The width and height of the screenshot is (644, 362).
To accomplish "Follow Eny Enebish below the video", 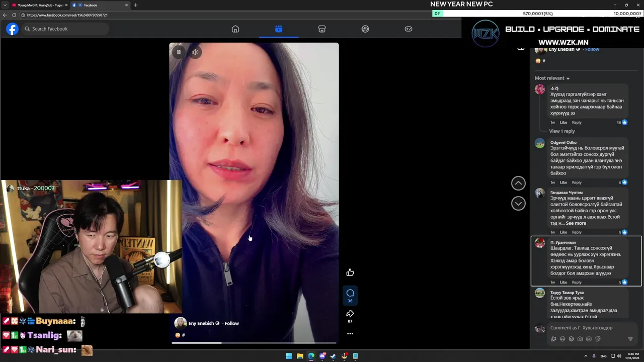I will 231,323.
